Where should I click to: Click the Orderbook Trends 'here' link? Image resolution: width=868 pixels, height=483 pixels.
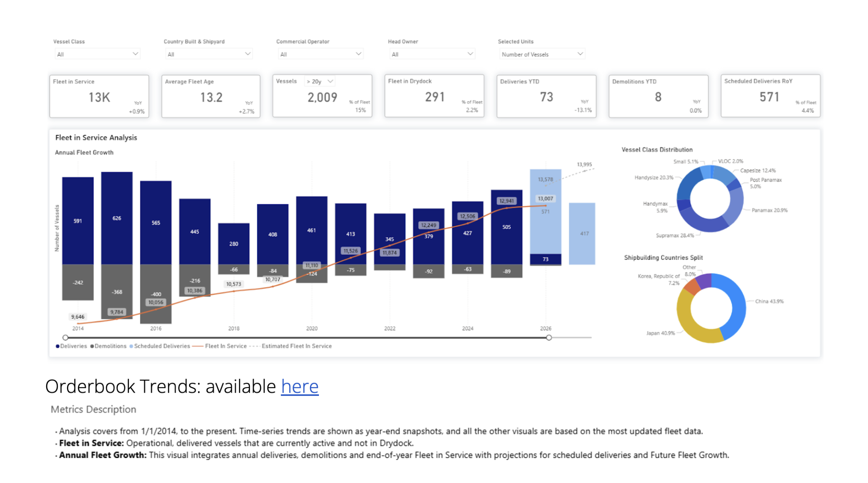(x=300, y=386)
